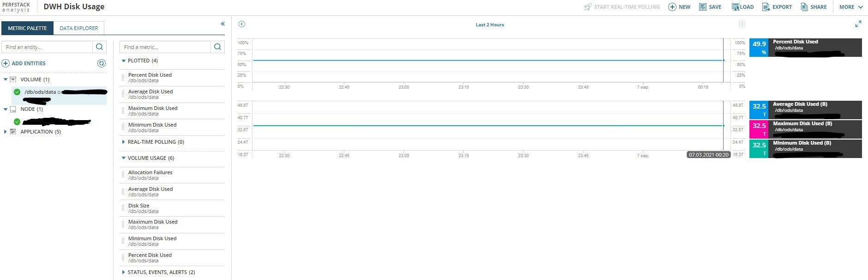Expand the STATUS, EVENTS, ALERTS (2) section

124,272
